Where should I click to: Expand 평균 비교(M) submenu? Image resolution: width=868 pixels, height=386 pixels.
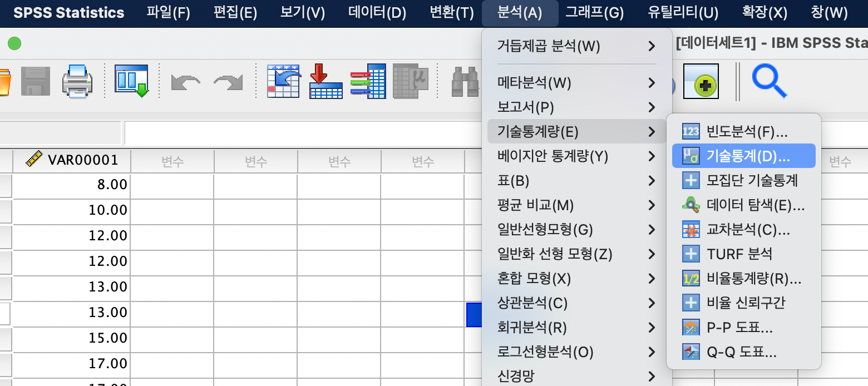tap(577, 205)
